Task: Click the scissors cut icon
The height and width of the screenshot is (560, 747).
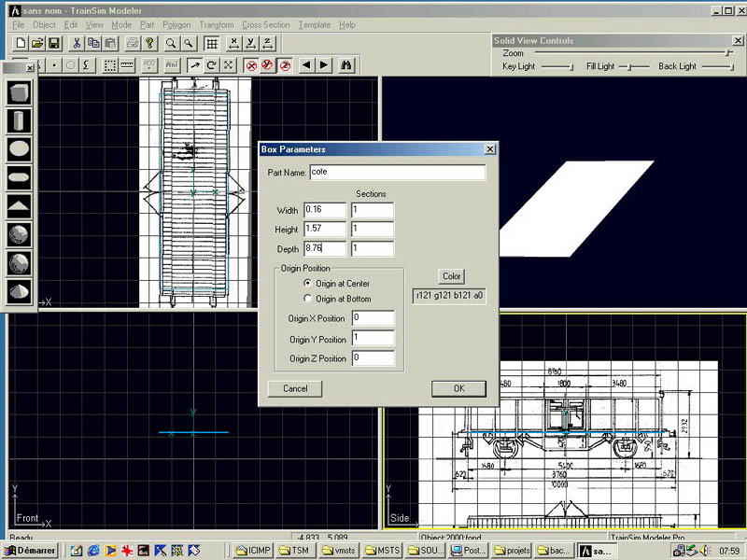Action: click(x=76, y=43)
